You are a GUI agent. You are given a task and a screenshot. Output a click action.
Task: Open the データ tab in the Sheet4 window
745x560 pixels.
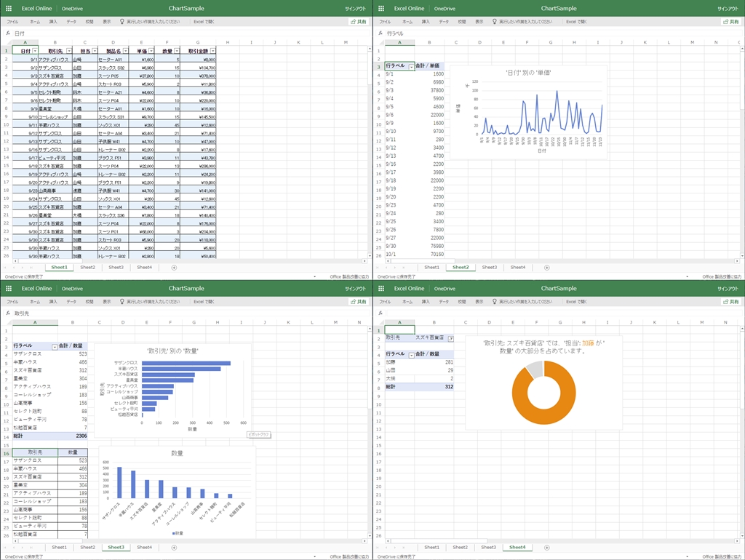click(x=444, y=302)
